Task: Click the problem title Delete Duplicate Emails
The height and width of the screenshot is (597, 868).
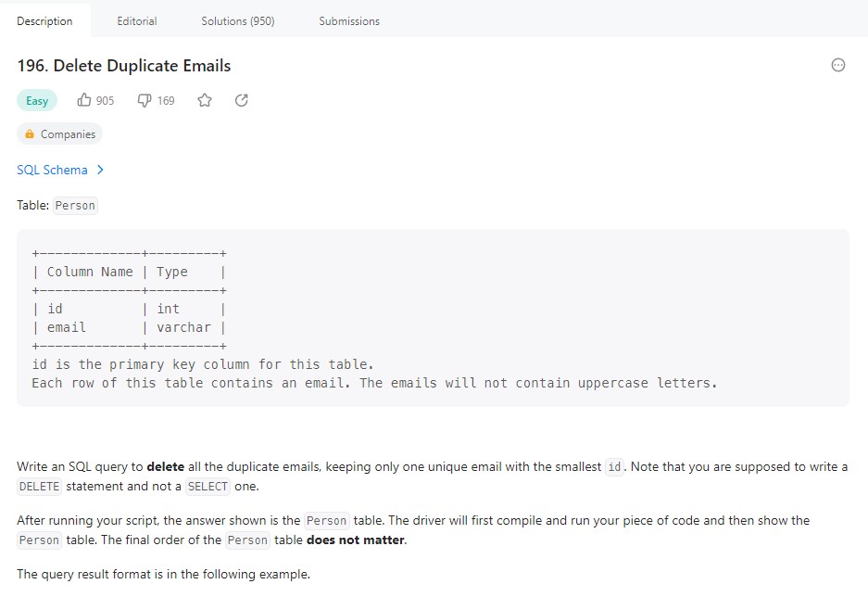Action: pos(123,66)
